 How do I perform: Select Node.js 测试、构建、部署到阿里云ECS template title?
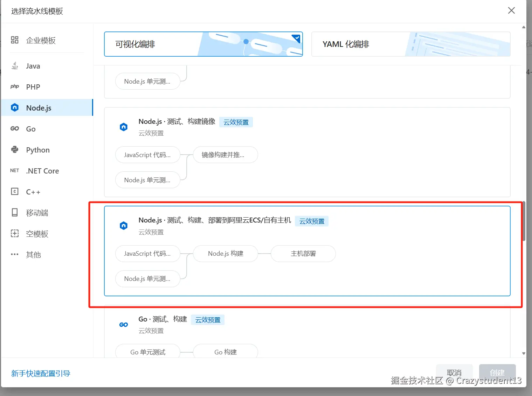point(215,220)
